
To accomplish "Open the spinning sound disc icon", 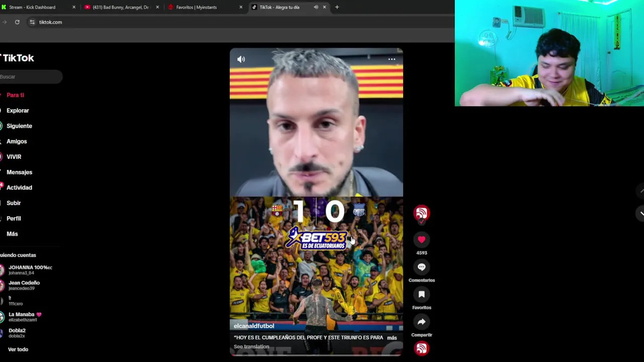I will [x=422, y=348].
